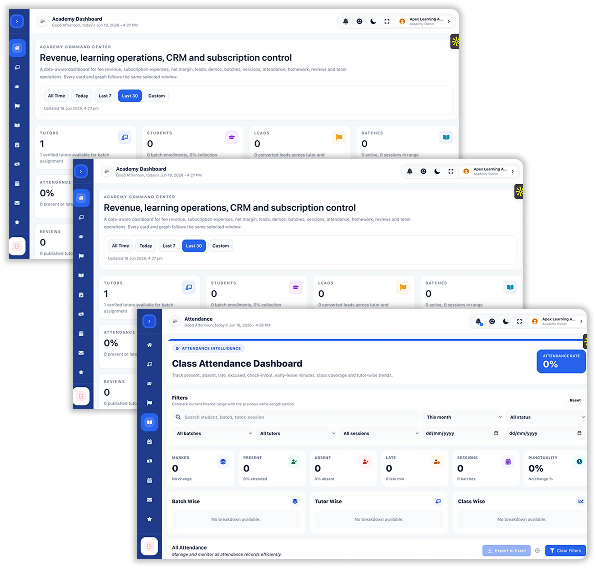The height and width of the screenshot is (568, 596).
Task: Select Last 7 in back Academy Dashboard window
Action: [x=105, y=96]
